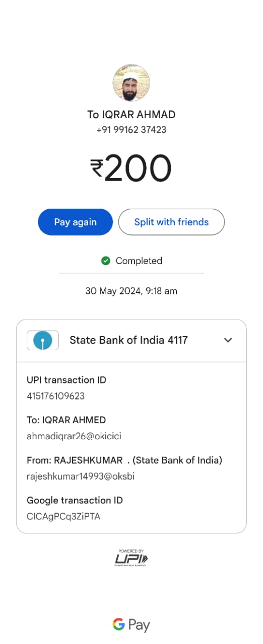Click the recipient phone number +91 99162 37423
263x644 pixels.
click(x=131, y=130)
